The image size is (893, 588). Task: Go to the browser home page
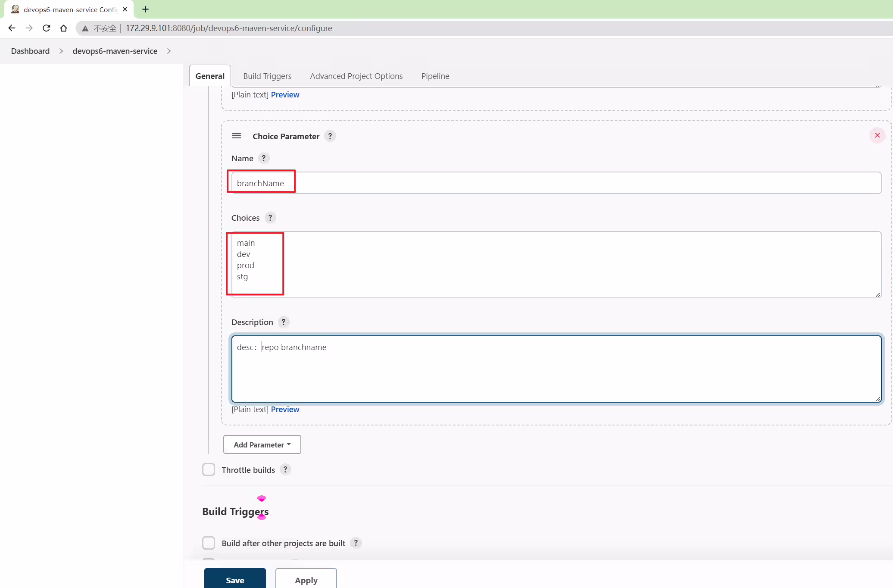(x=64, y=28)
